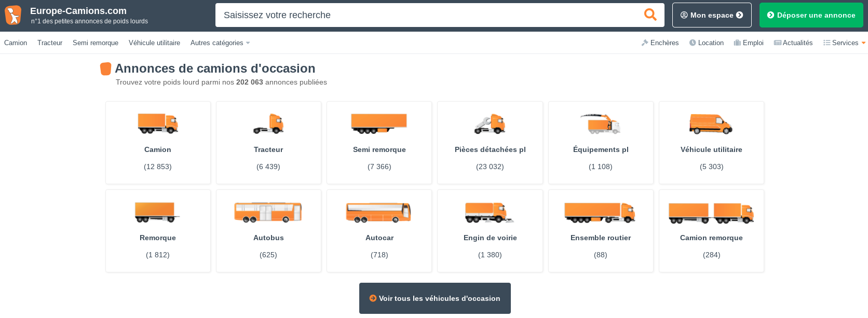Viewport: 868px width, 318px height.
Task: Click Déposer une annonce button
Action: [811, 15]
